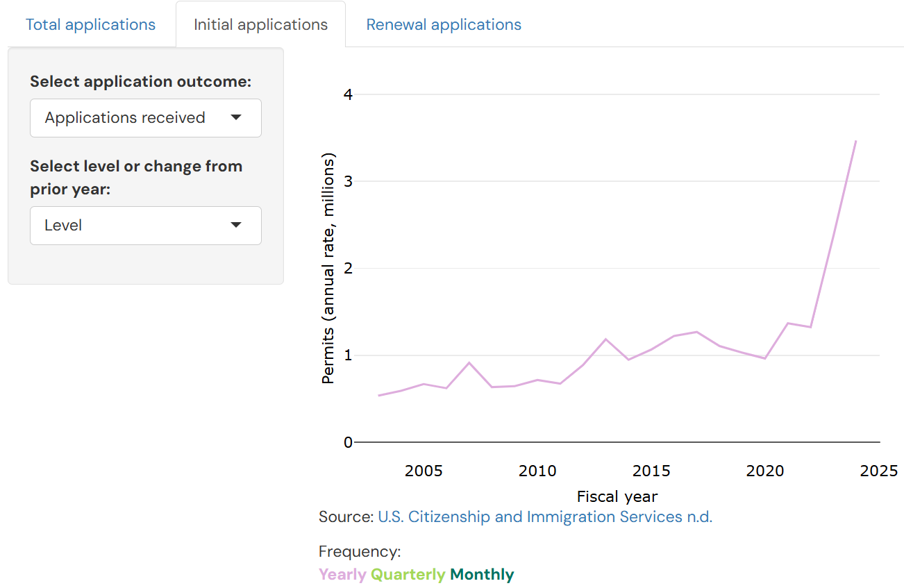Open the Renewal applications tab
The image size is (904, 588).
click(444, 25)
